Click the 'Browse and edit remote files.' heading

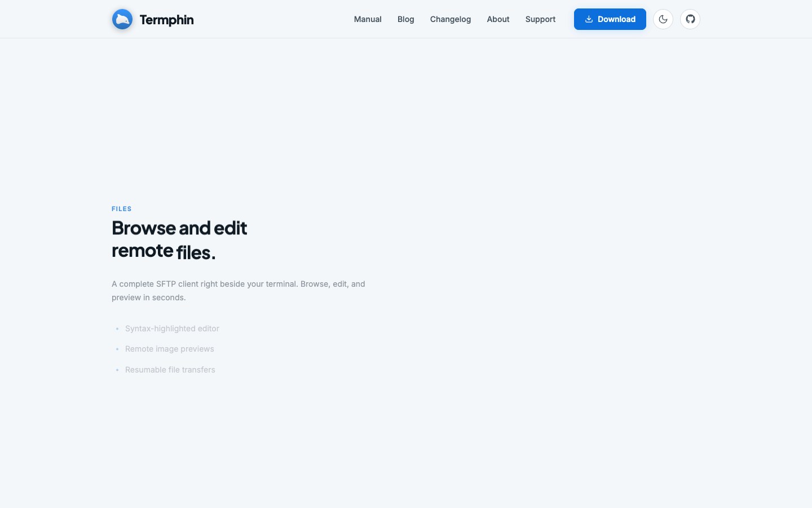coord(179,239)
